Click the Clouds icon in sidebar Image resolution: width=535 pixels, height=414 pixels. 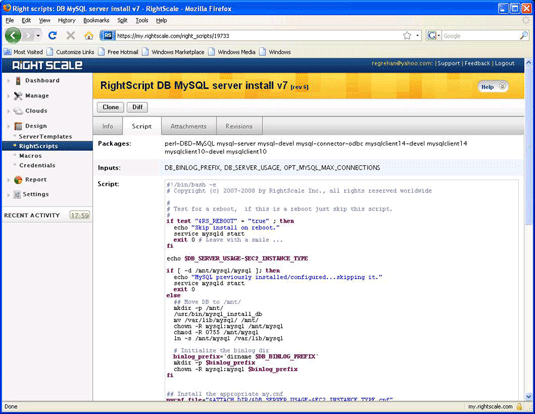pyautogui.click(x=18, y=111)
